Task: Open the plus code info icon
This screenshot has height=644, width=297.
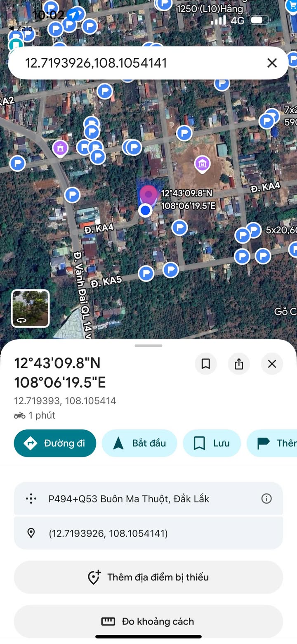Action: tap(266, 499)
